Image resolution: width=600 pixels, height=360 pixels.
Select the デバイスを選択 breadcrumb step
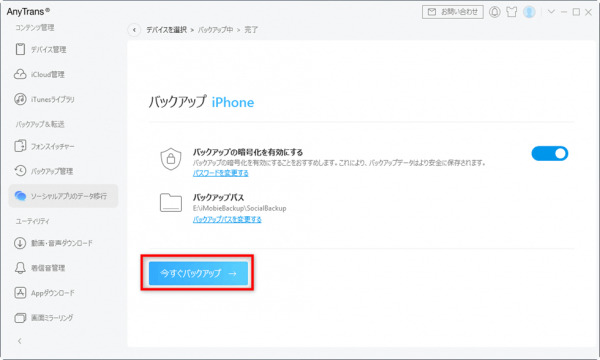[x=167, y=30]
